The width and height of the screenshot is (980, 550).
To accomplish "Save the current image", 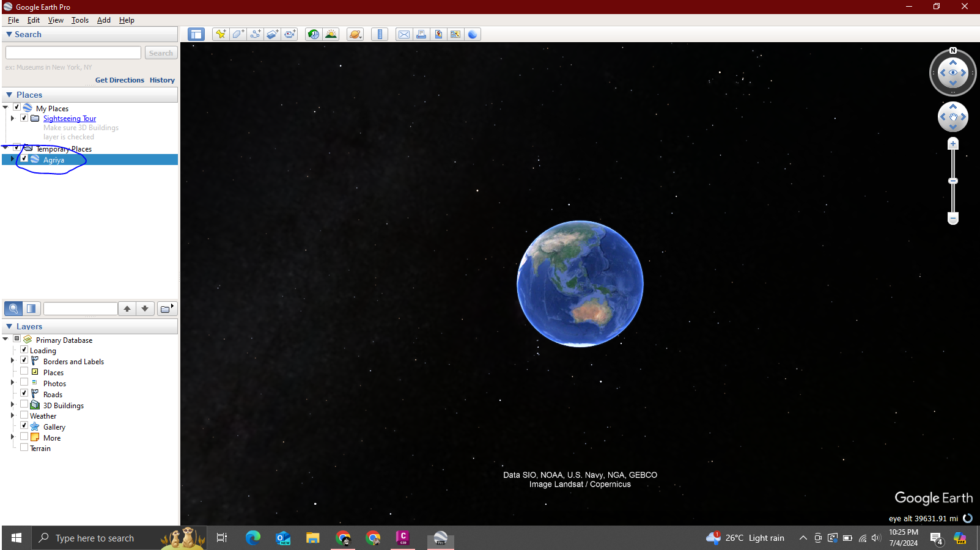I will [x=438, y=34].
